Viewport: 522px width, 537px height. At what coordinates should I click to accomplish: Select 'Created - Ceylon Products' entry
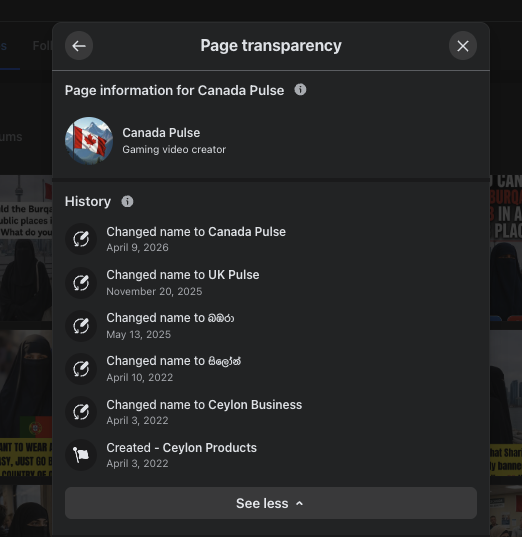pos(182,448)
